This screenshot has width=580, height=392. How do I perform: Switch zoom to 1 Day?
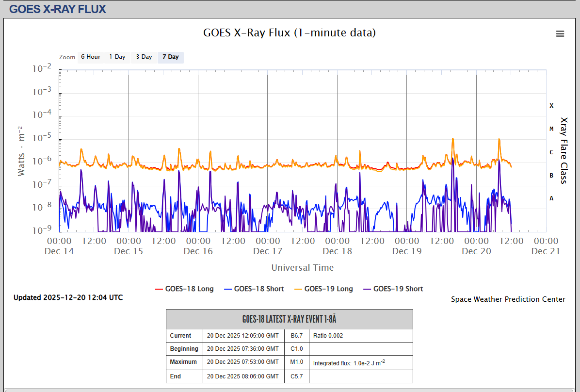click(117, 57)
